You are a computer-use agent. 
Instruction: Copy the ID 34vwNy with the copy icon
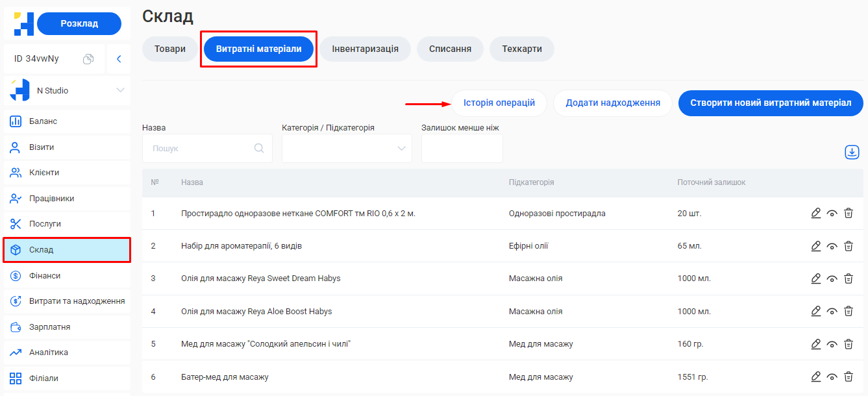click(89, 58)
